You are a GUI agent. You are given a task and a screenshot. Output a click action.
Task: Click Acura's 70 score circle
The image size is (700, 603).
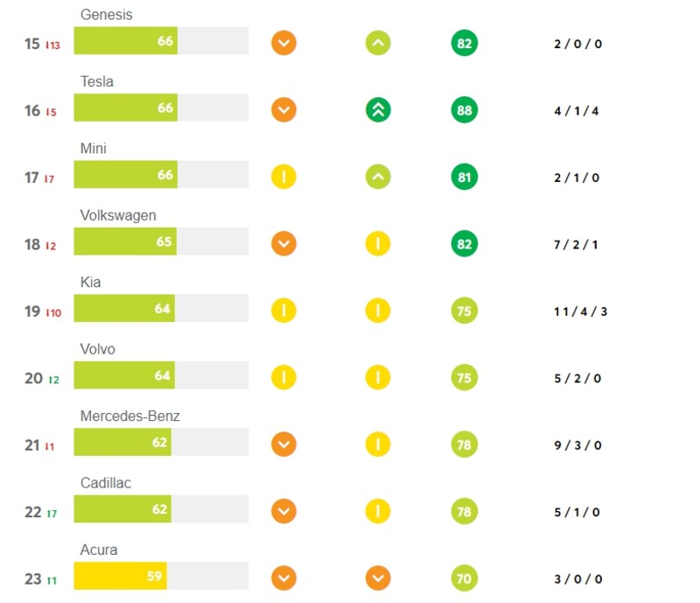click(465, 578)
